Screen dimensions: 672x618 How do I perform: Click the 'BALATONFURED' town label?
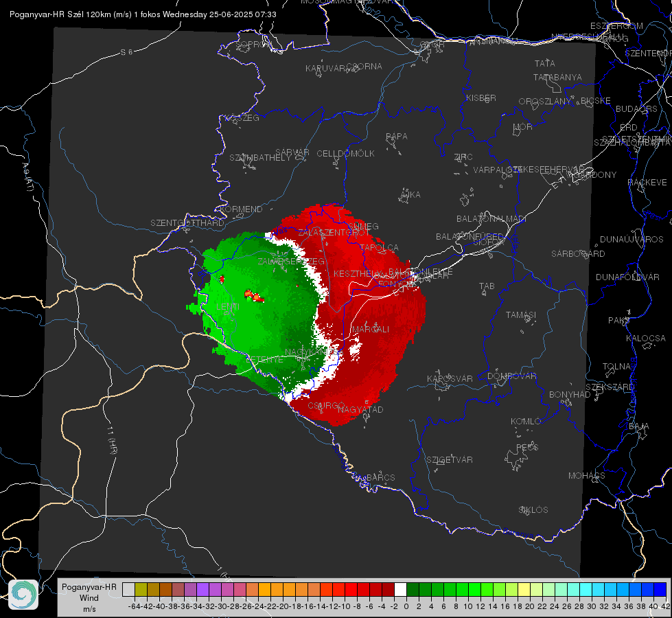point(470,237)
